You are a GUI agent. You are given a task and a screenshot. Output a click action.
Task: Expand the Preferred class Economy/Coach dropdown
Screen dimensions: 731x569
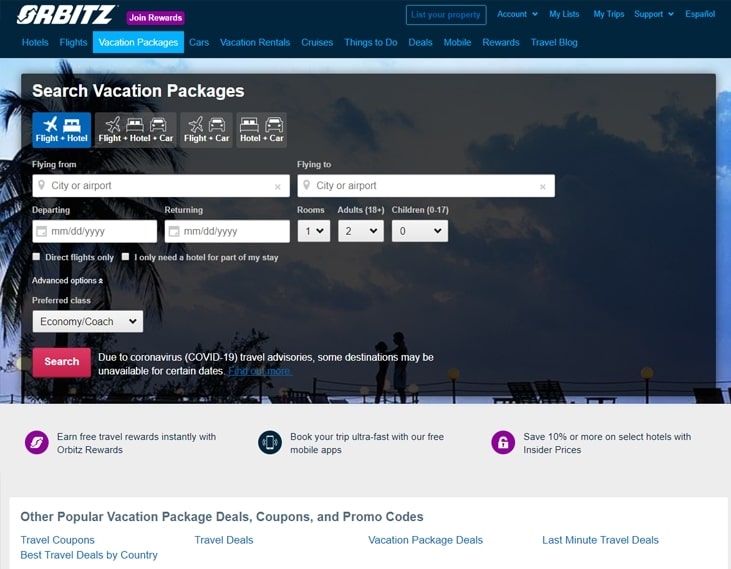point(88,322)
